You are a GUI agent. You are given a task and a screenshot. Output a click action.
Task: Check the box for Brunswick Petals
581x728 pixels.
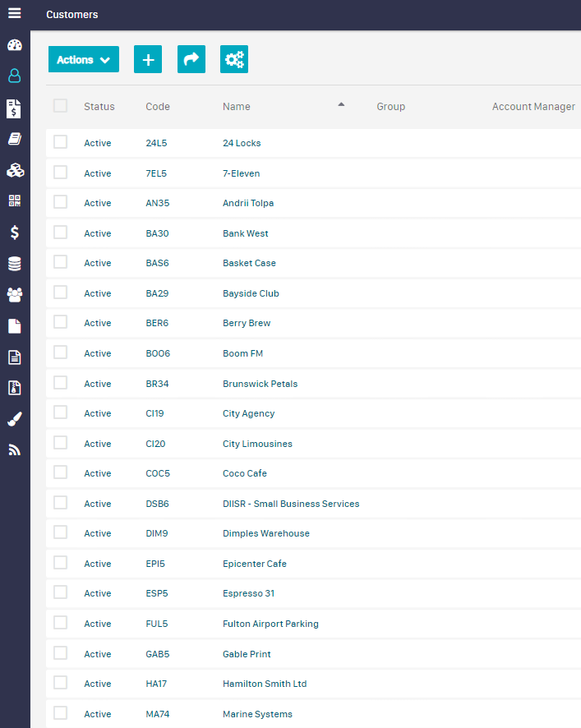tap(60, 383)
